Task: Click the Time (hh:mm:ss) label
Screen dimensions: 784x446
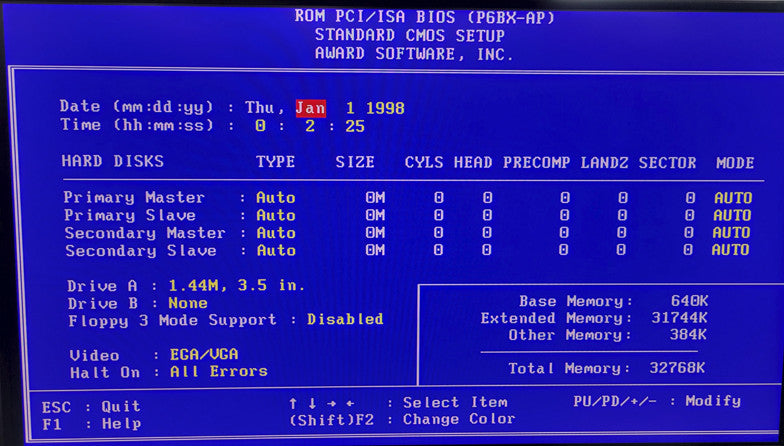Action: (137, 124)
